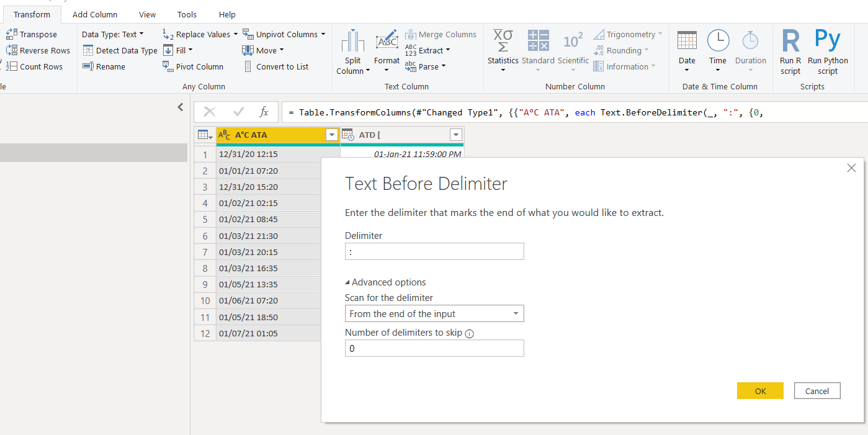The width and height of the screenshot is (868, 435).
Task: Collapse the queries pane chevron
Action: click(181, 107)
